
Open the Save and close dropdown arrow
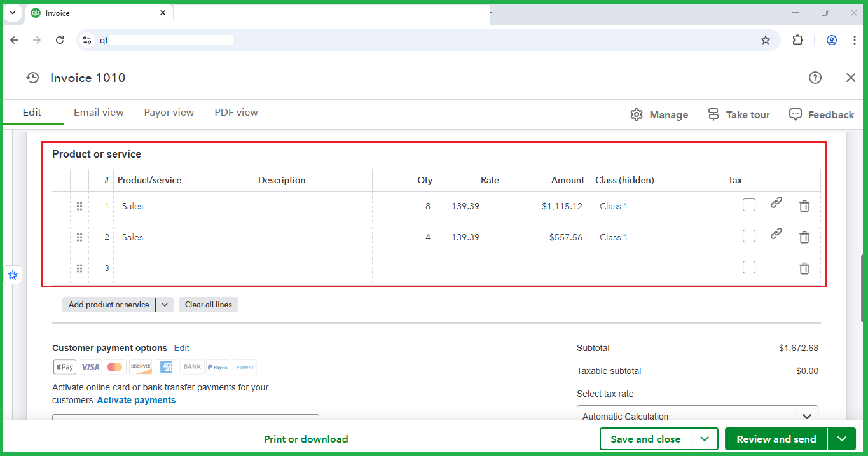pos(705,439)
